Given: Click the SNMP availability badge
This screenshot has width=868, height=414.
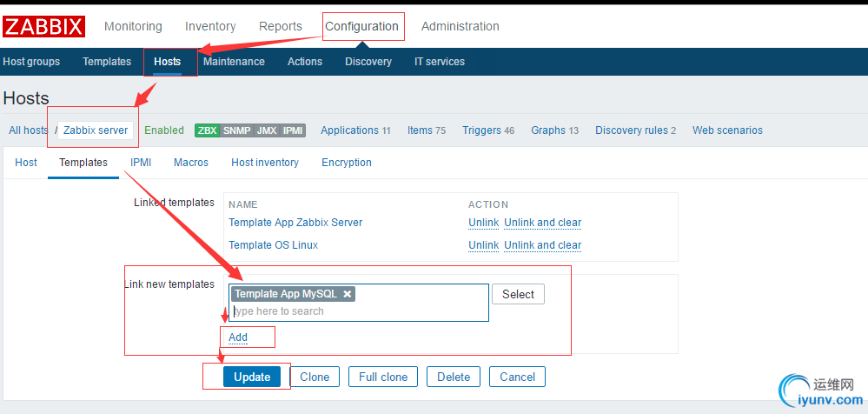Looking at the screenshot, I should pyautogui.click(x=236, y=130).
